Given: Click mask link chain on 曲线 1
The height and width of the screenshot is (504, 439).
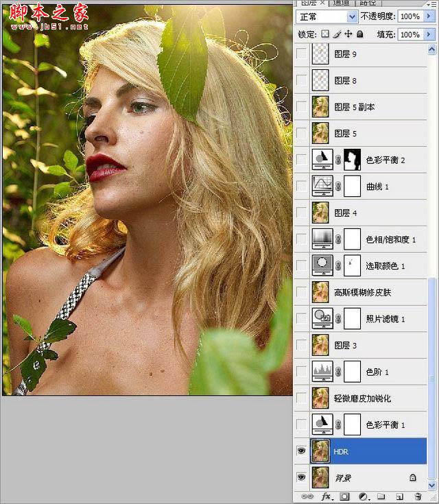Looking at the screenshot, I should (338, 186).
